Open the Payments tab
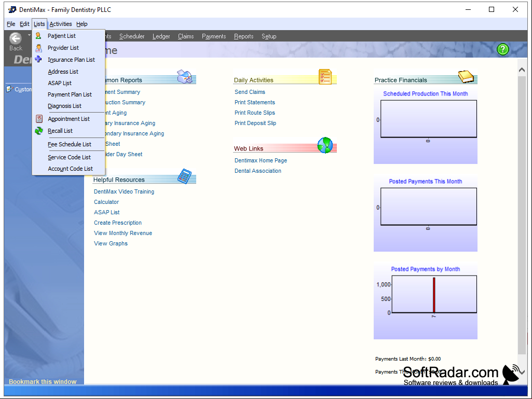The width and height of the screenshot is (532, 399). 214,36
